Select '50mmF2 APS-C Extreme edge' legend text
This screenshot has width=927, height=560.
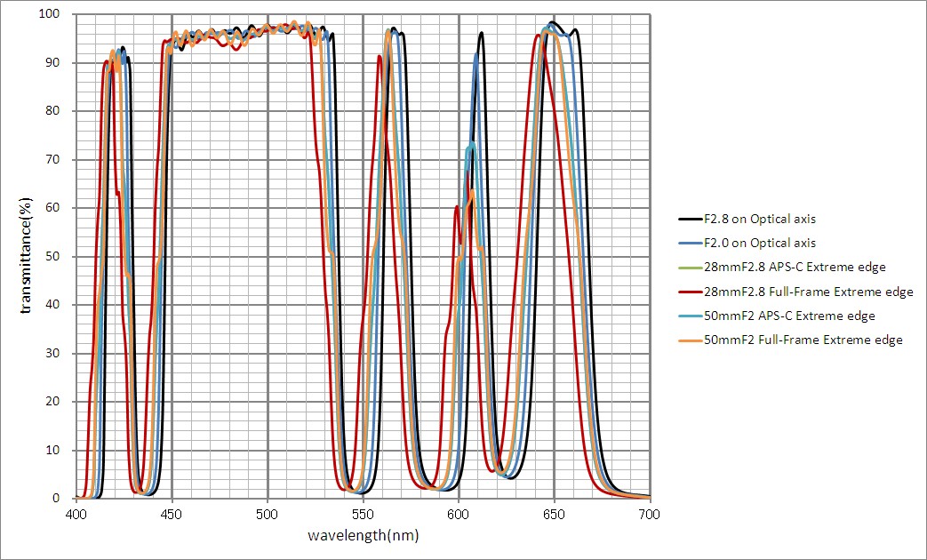[x=789, y=316]
